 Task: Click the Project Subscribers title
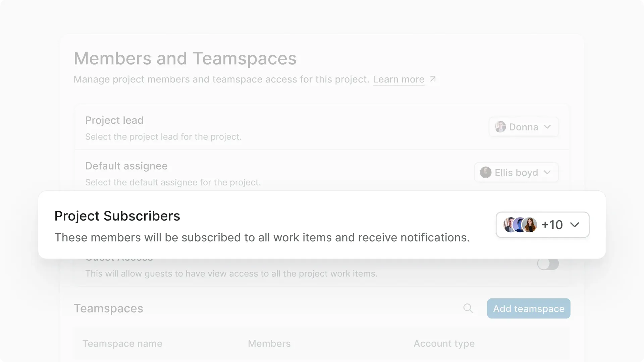coord(117,216)
